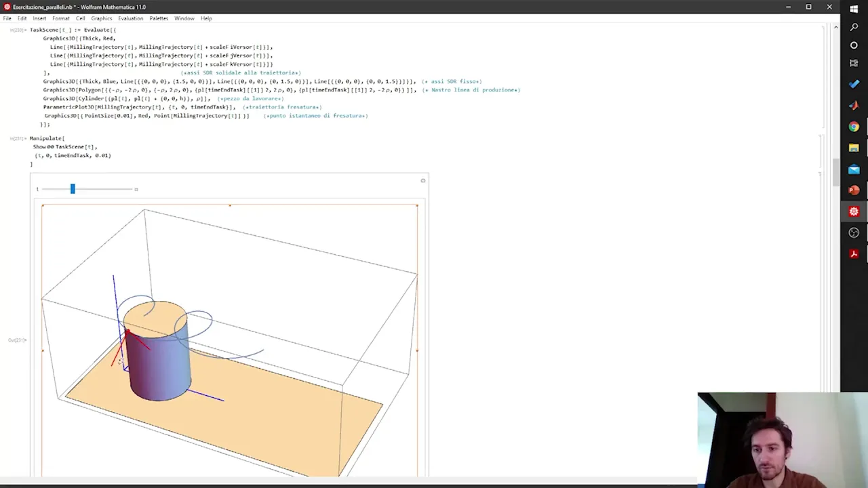
Task: Open Manipulate panel options gear icon
Action: coord(423,180)
